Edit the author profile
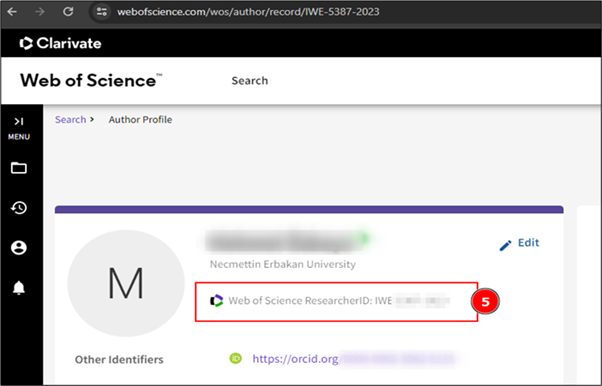This screenshot has height=386, width=602. pyautogui.click(x=519, y=244)
